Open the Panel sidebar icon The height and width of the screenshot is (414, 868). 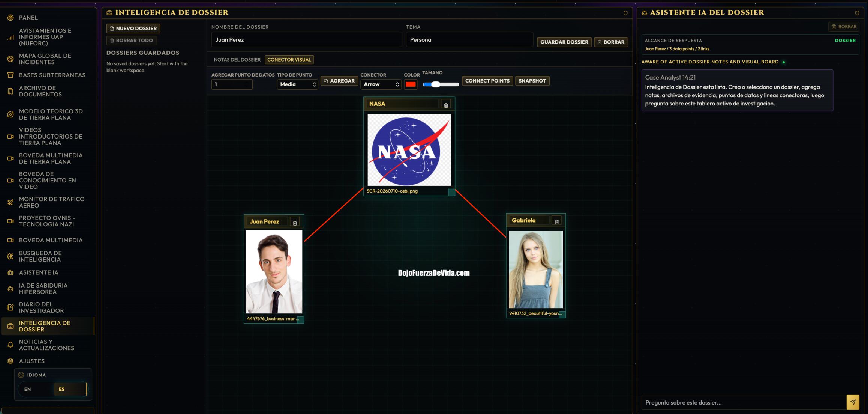click(10, 18)
